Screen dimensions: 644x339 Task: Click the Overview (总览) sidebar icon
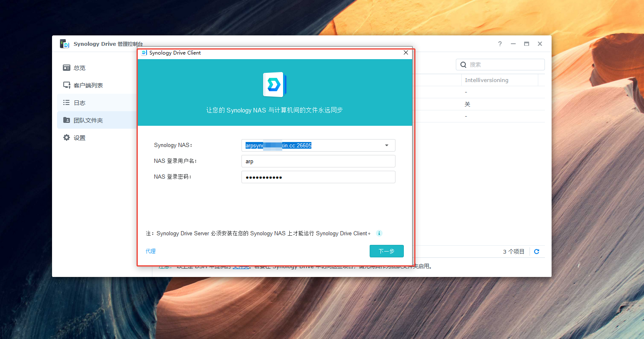coord(67,68)
